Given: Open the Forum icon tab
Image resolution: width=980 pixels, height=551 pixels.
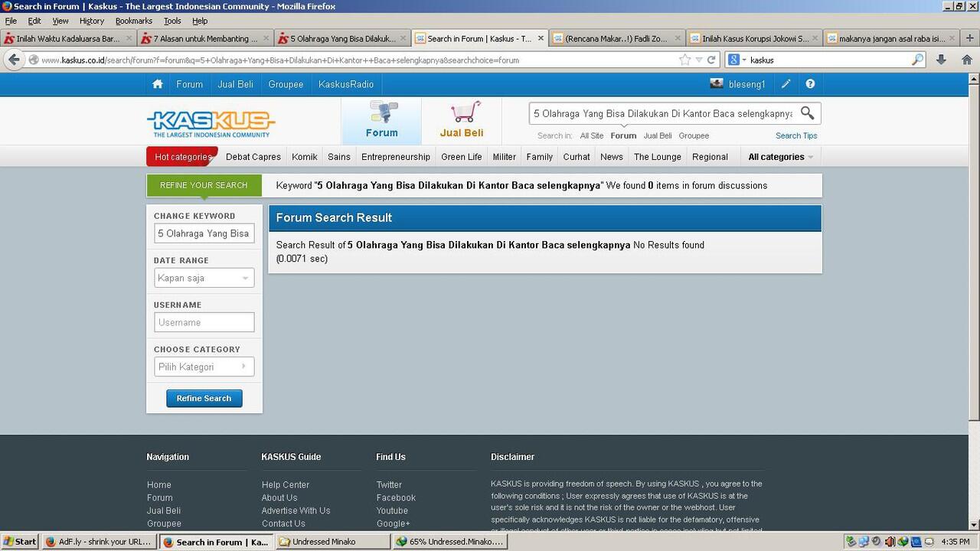Looking at the screenshot, I should point(381,120).
